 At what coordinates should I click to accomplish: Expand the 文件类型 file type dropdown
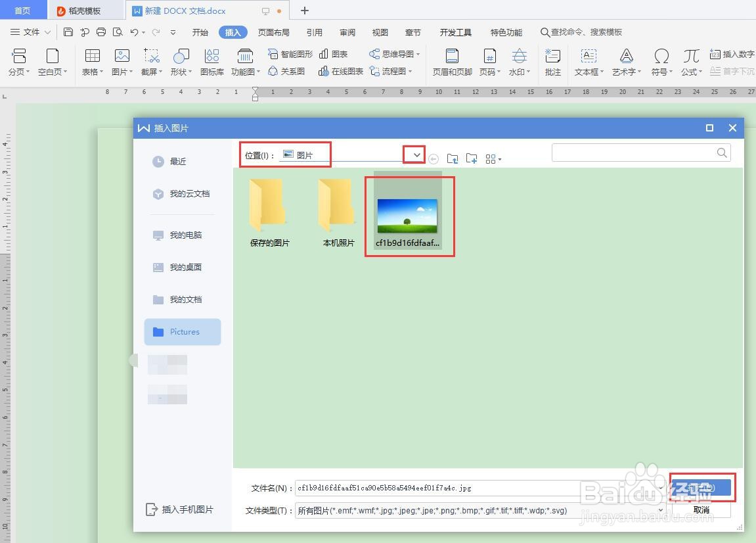pos(661,510)
